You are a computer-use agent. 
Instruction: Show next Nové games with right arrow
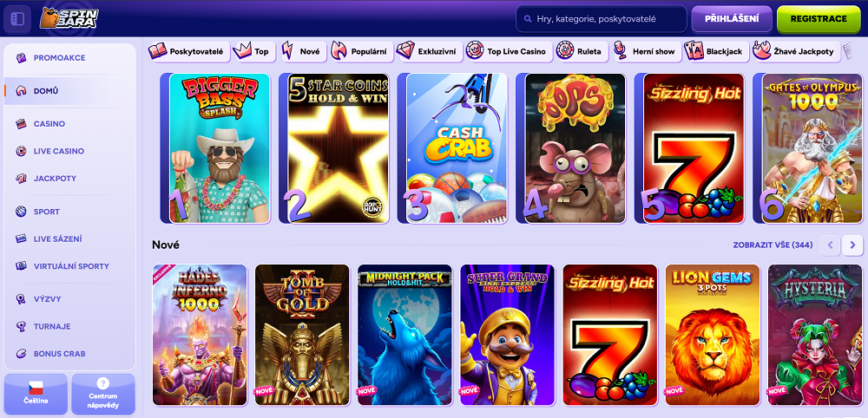click(x=852, y=245)
